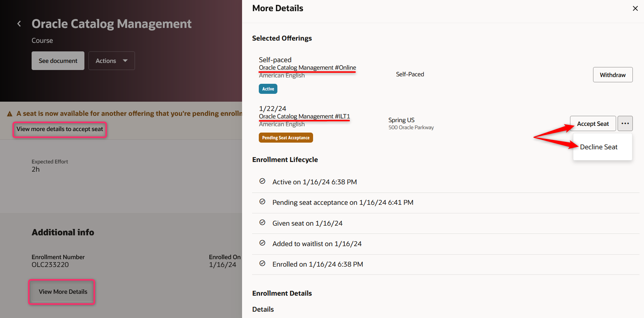644x318 pixels.
Task: Click check icon for Pending seat acceptance
Action: [x=263, y=202]
